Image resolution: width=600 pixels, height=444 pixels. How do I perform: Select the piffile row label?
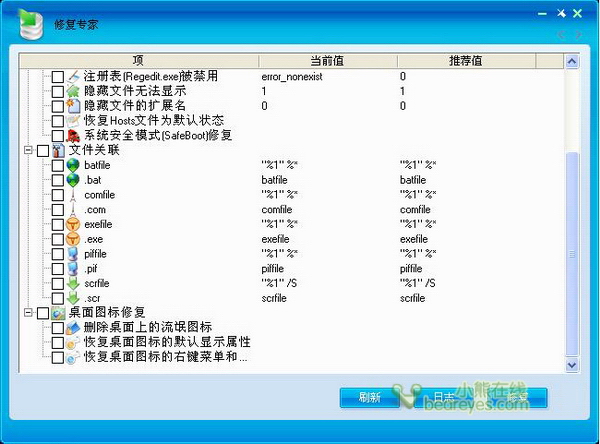tap(95, 254)
